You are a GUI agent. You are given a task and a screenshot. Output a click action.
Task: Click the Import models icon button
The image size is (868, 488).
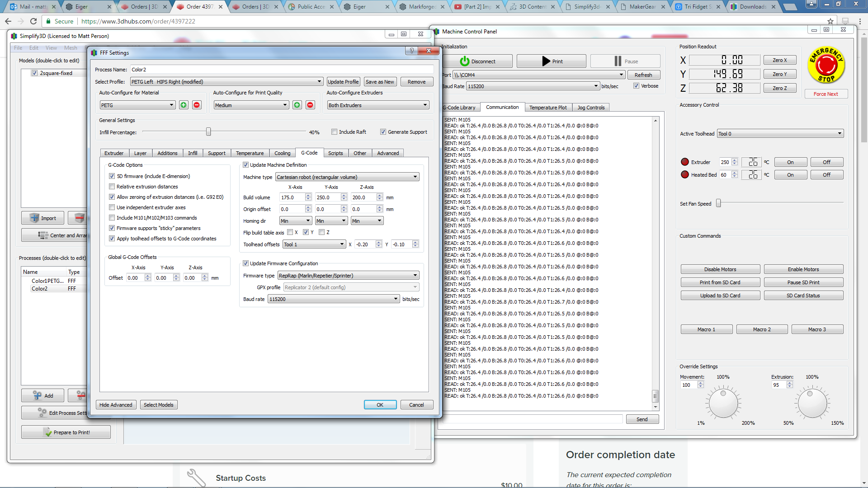(x=43, y=218)
